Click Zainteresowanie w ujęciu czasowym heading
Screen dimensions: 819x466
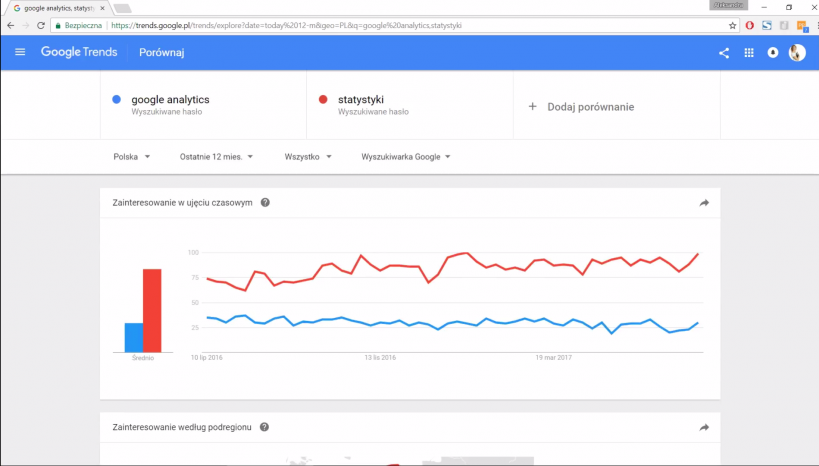click(182, 202)
